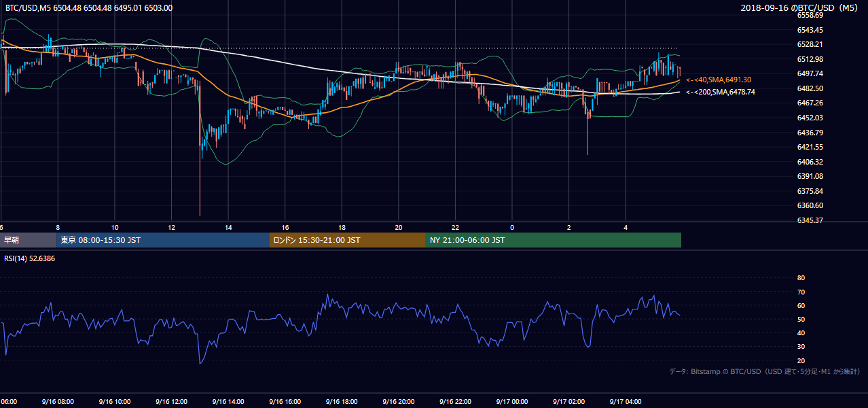Image resolution: width=868 pixels, height=408 pixels.
Task: Click hour label 22 under price chart
Action: (x=455, y=227)
